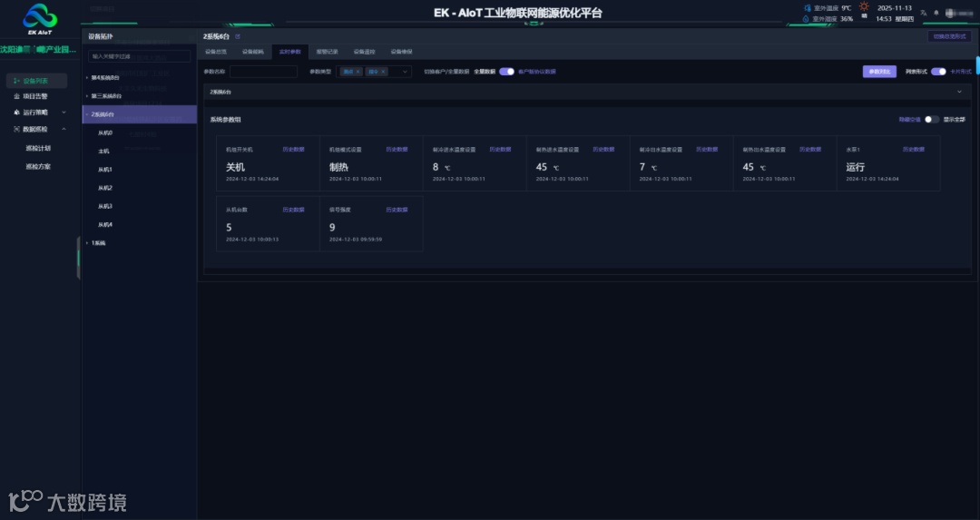Click the 关机 status value
This screenshot has height=520, width=980.
[236, 168]
